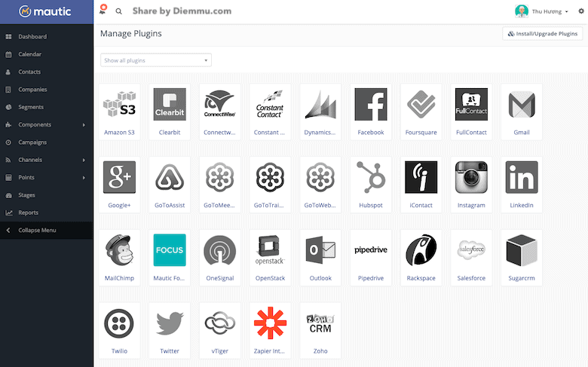Open the Show all plugins dropdown
Image resolution: width=588 pixels, height=367 pixels.
156,60
